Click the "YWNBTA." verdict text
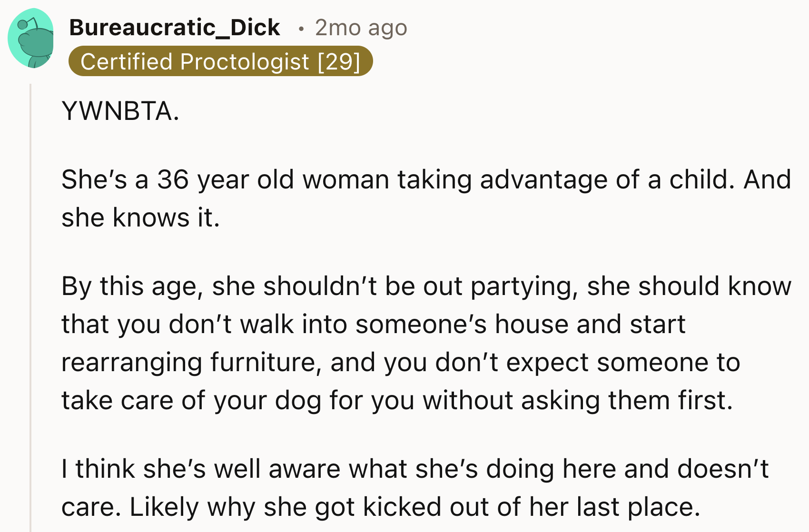This screenshot has height=532, width=809. click(120, 111)
